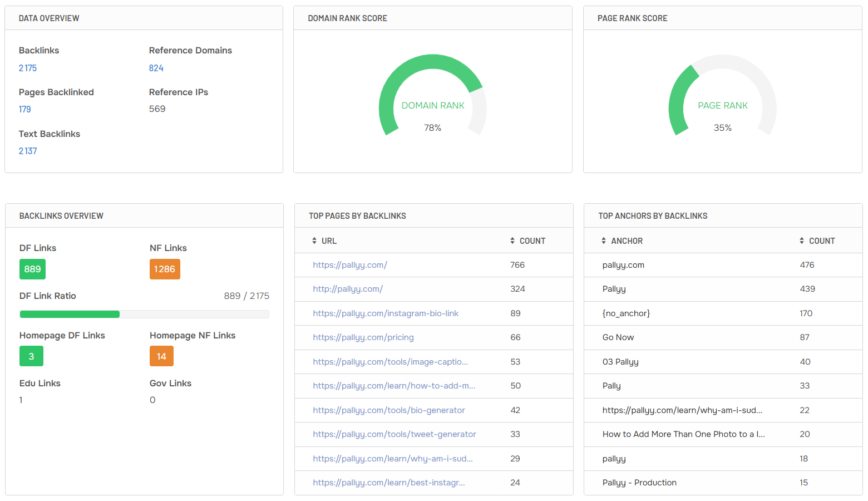The image size is (868, 501).
Task: Click the Data Overview panel heading
Action: coord(49,18)
